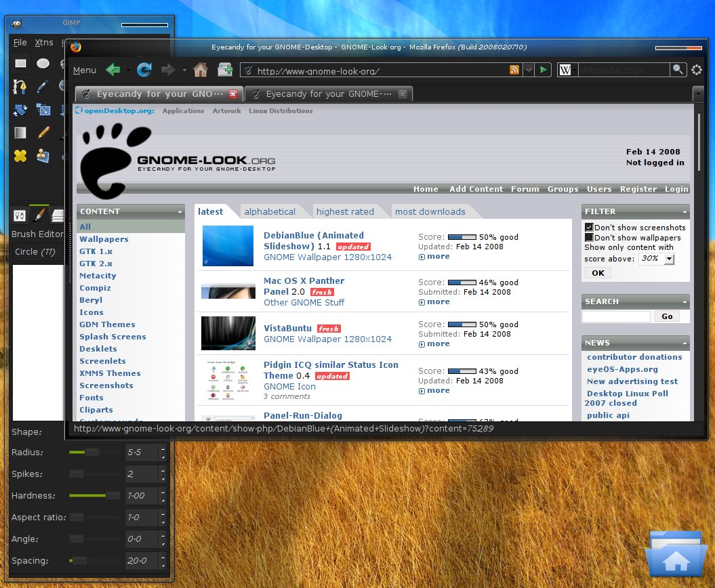Screen dimensions: 715x588
Task: Collapse the FILTER panel
Action: coord(685,211)
